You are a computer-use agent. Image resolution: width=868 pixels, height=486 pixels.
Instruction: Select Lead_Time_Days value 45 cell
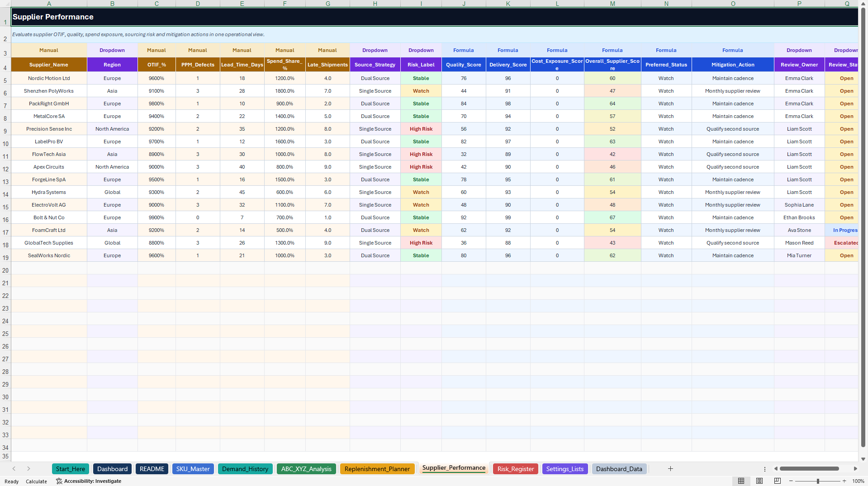[242, 192]
